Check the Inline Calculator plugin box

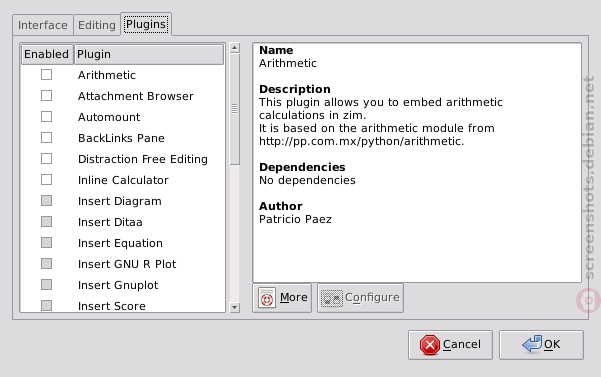point(46,180)
